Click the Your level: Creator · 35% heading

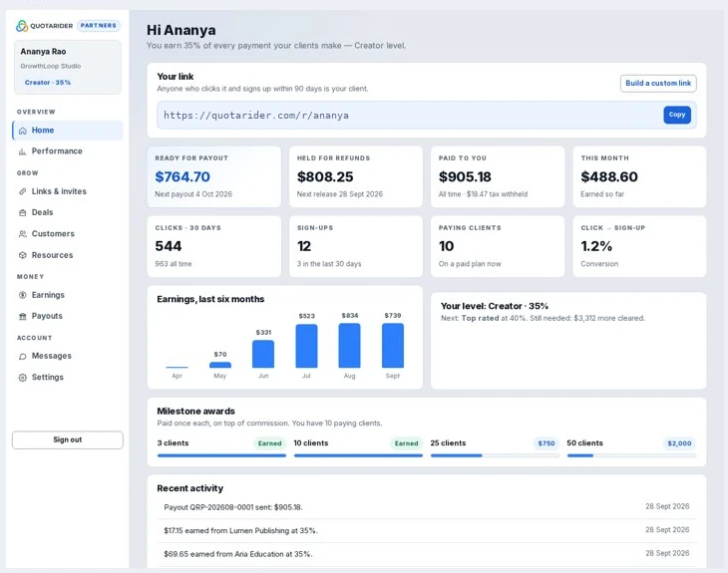(494, 306)
